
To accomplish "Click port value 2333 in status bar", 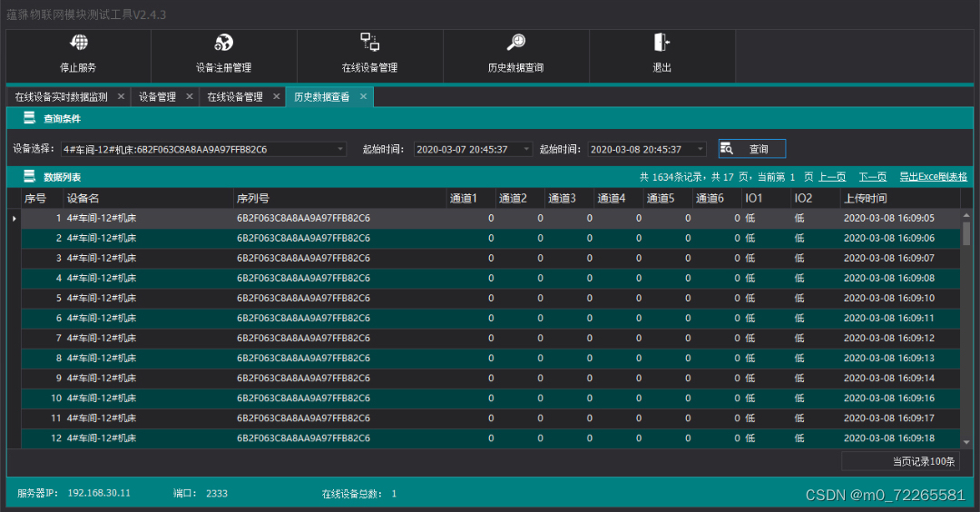I will coord(217,493).
